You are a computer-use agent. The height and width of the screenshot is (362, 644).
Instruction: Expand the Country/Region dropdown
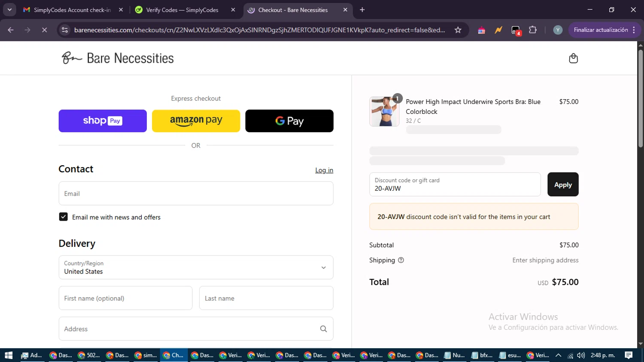pos(196,268)
